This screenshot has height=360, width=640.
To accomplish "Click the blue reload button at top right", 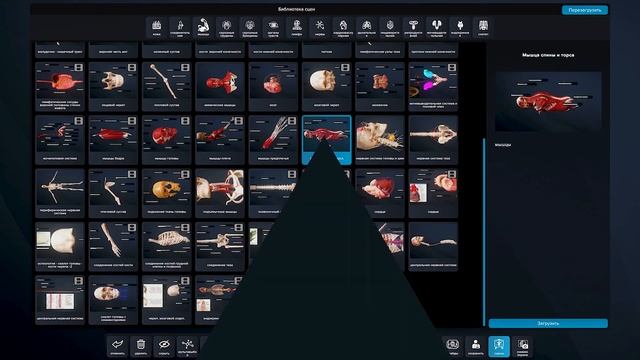I will tap(584, 10).
